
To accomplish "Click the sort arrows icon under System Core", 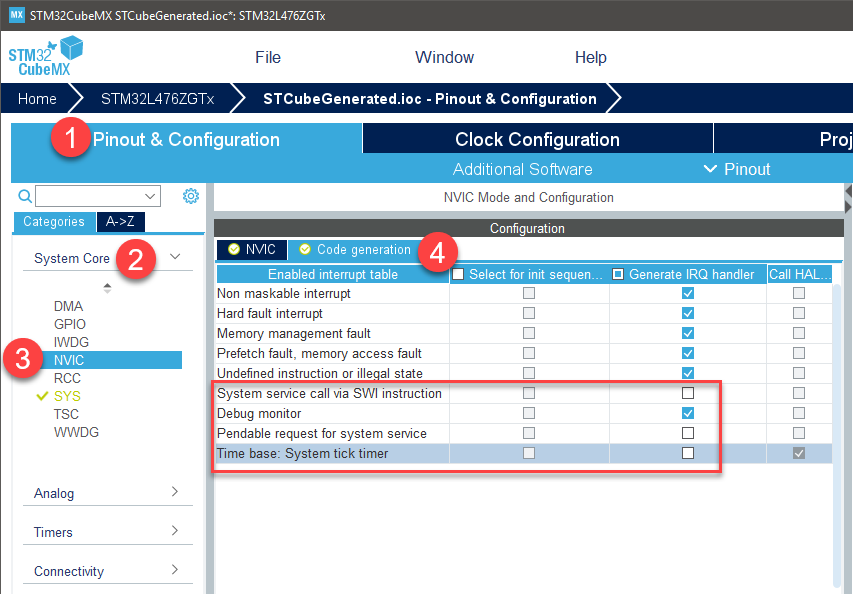I will [x=107, y=288].
